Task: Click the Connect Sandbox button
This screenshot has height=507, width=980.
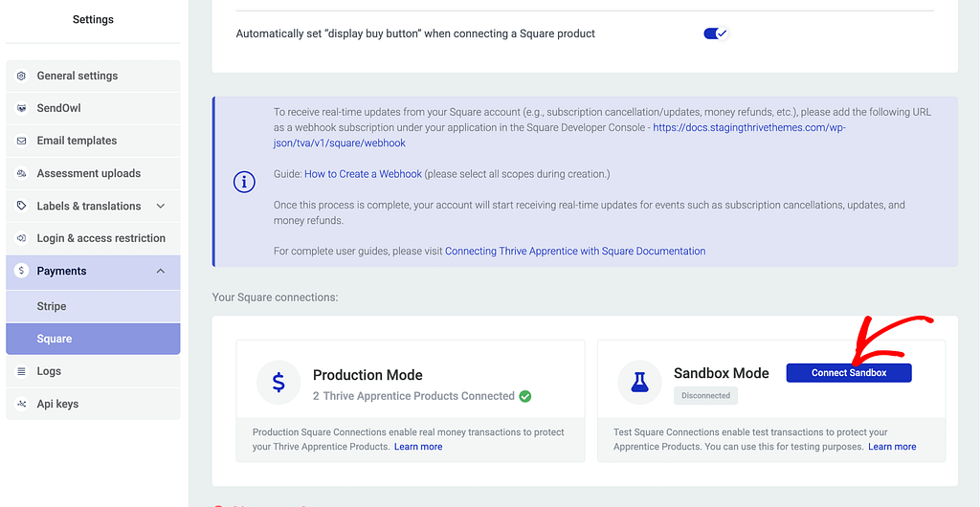Action: pos(848,373)
